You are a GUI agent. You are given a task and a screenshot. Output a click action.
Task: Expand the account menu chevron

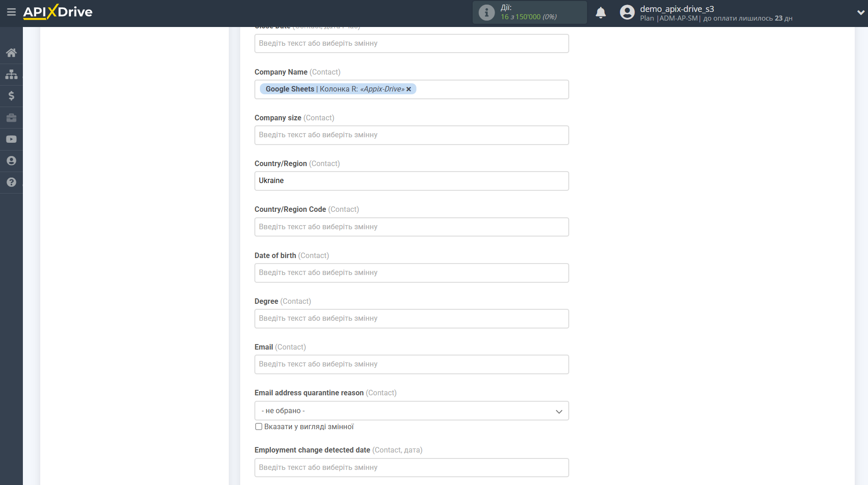(860, 12)
